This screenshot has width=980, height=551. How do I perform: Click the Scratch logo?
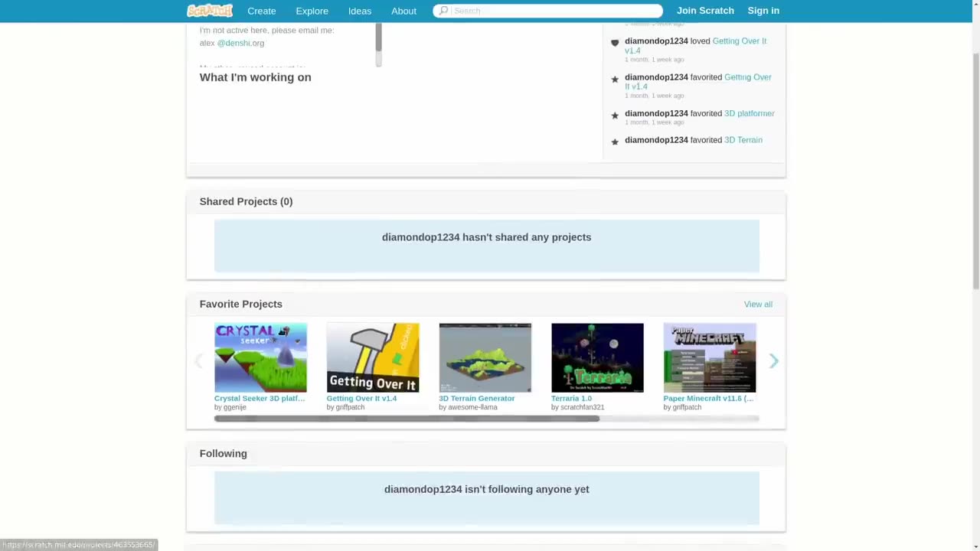210,11
